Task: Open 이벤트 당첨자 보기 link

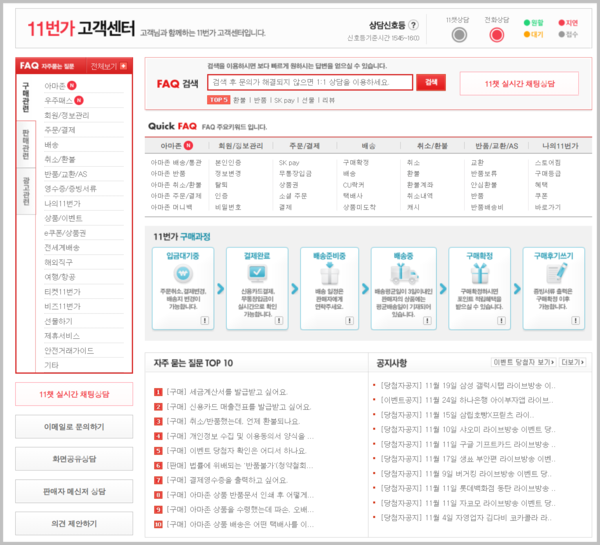Action: pos(523,362)
